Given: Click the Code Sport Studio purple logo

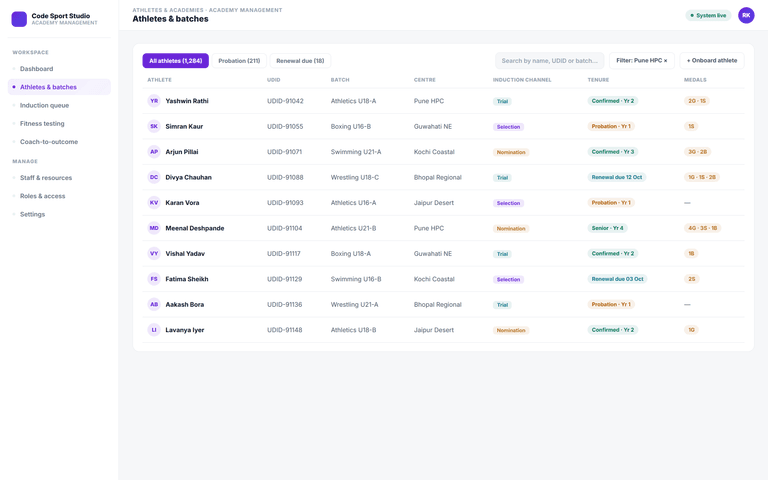Looking at the screenshot, I should coord(19,19).
